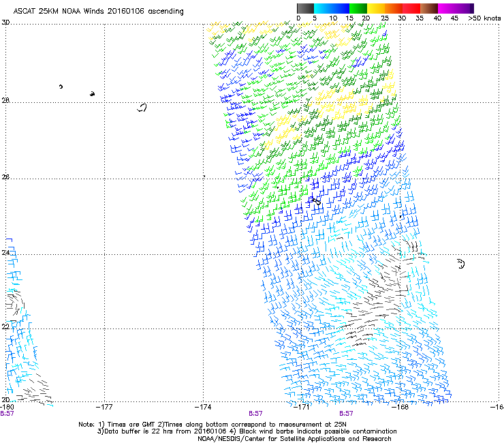Click the '45' label under the color scale
504x443 pixels.
(454, 18)
